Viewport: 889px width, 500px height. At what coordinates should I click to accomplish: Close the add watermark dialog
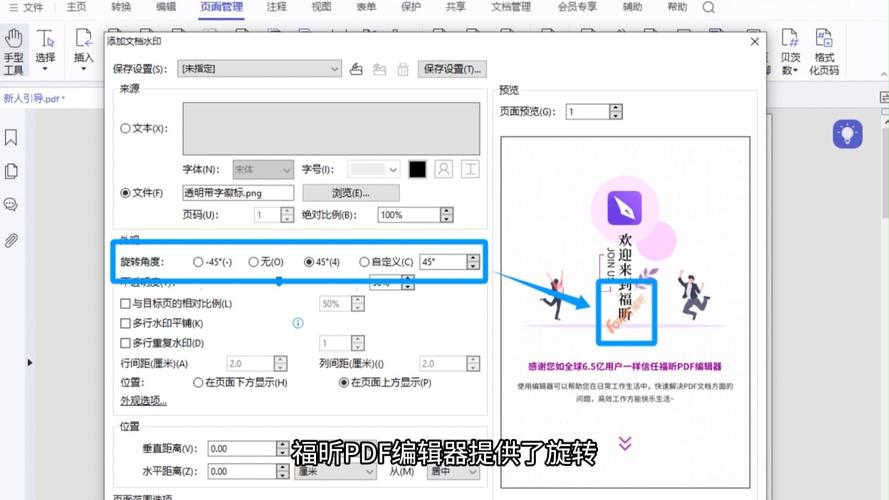(755, 42)
